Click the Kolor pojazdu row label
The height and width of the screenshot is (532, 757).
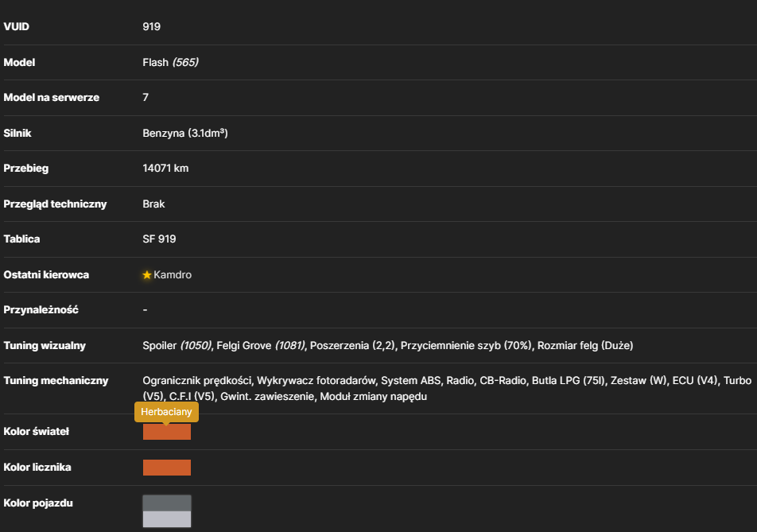coord(38,503)
